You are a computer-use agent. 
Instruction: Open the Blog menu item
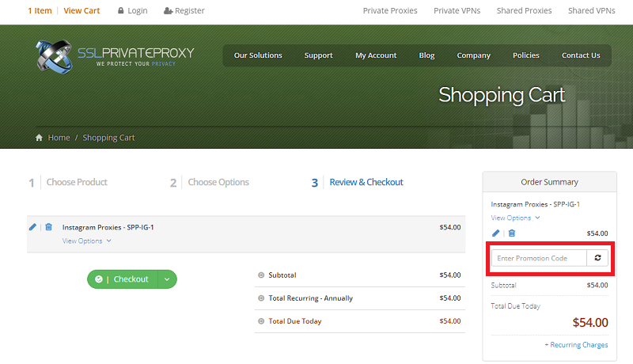tap(426, 55)
